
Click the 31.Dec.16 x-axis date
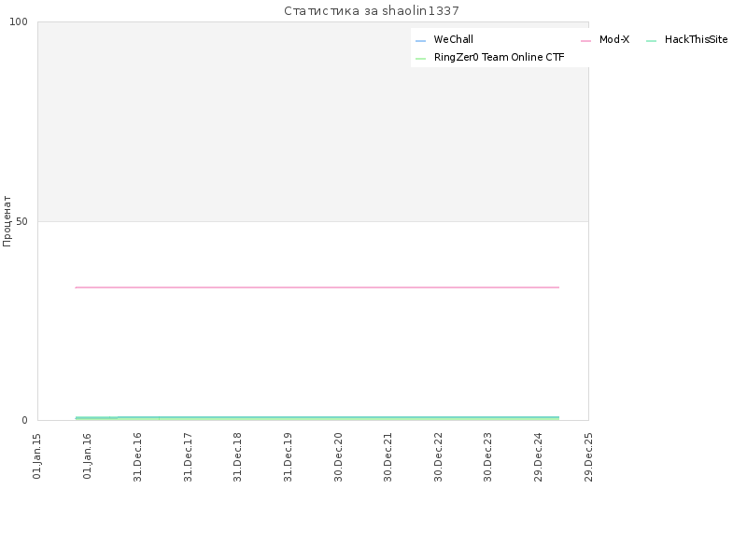click(x=137, y=456)
